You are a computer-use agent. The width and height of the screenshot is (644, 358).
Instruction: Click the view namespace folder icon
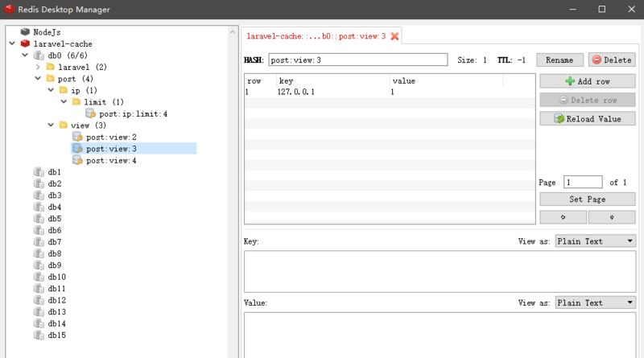click(x=64, y=125)
